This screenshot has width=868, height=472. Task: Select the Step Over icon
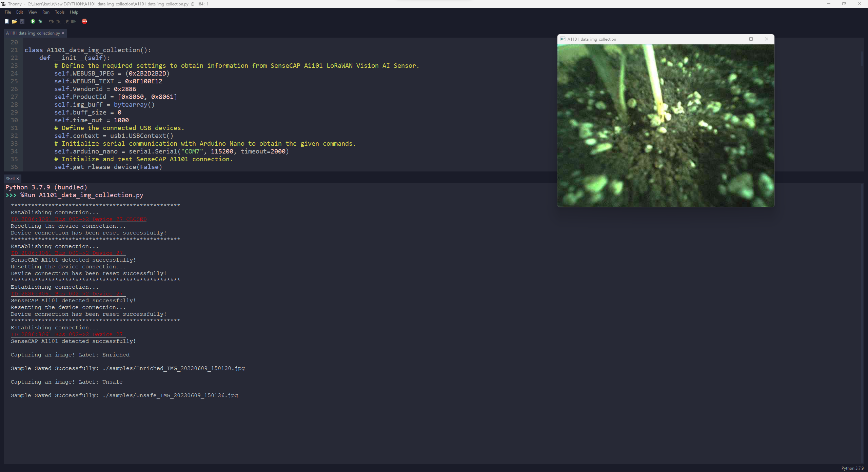pyautogui.click(x=51, y=21)
